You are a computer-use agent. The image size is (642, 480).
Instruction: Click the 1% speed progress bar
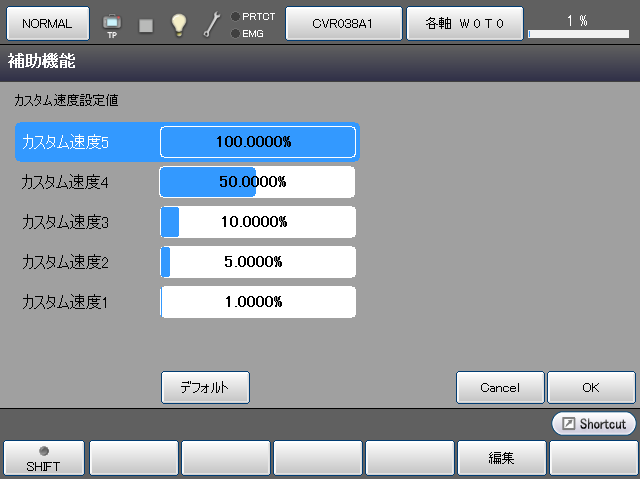[x=576, y=34]
